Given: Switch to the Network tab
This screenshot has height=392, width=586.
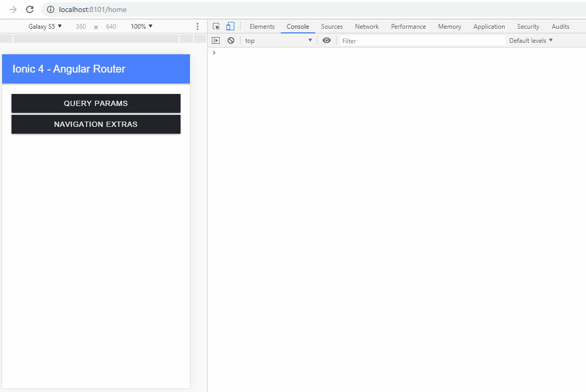Looking at the screenshot, I should click(x=367, y=27).
